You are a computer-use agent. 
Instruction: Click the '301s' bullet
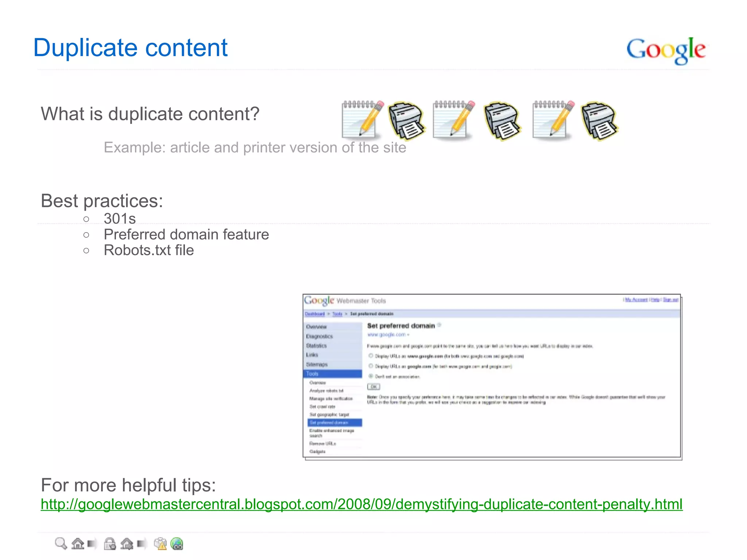point(120,219)
